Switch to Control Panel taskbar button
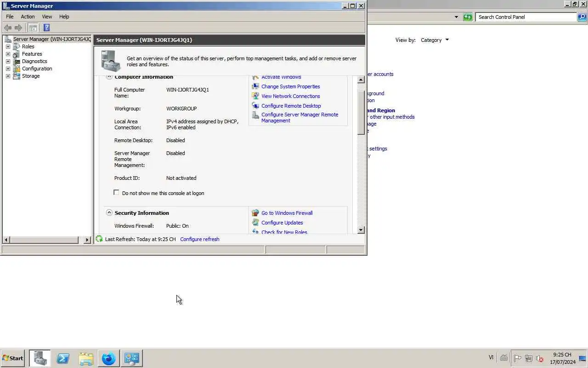The height and width of the screenshot is (368, 588). (x=132, y=358)
